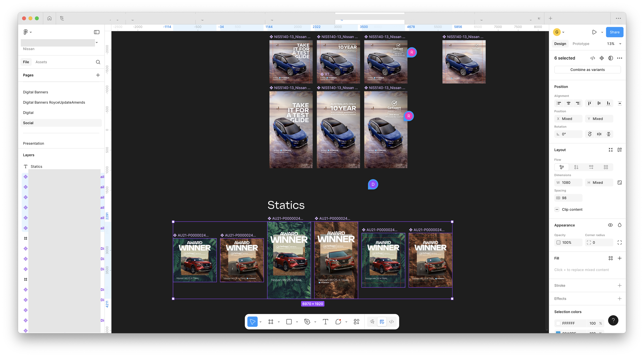Select the Text tool in toolbar

[325, 322]
